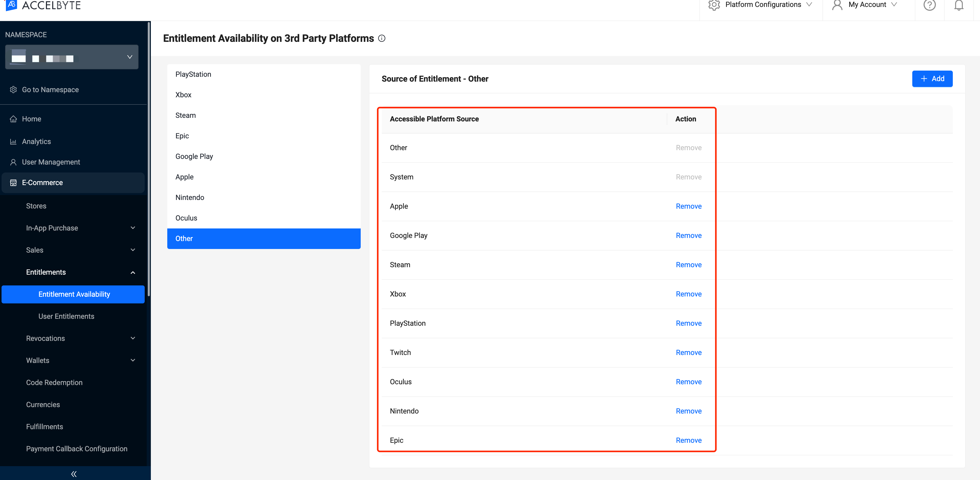Select PlayStation in platform list
Screen dimensions: 980x480
[x=264, y=74]
